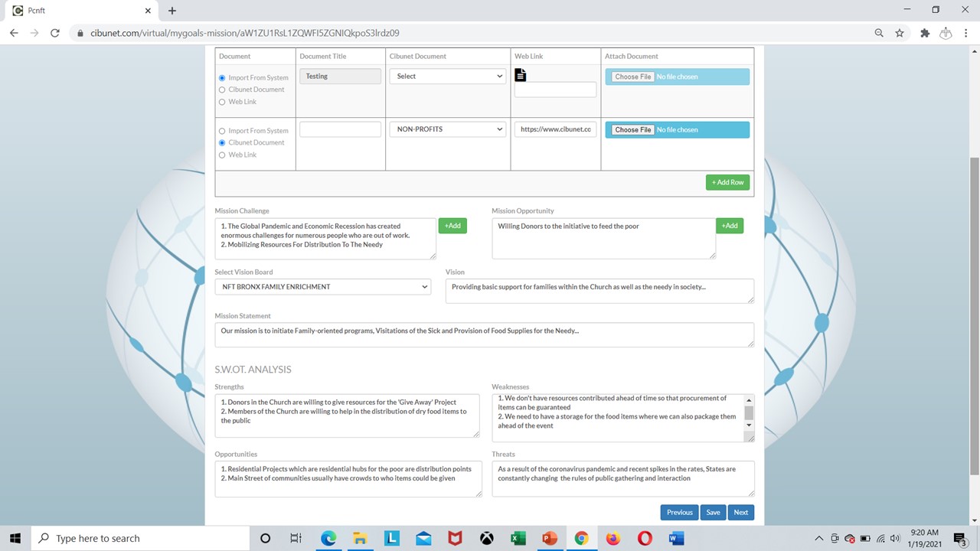Click the browser reload page icon
980x551 pixels.
(x=54, y=33)
